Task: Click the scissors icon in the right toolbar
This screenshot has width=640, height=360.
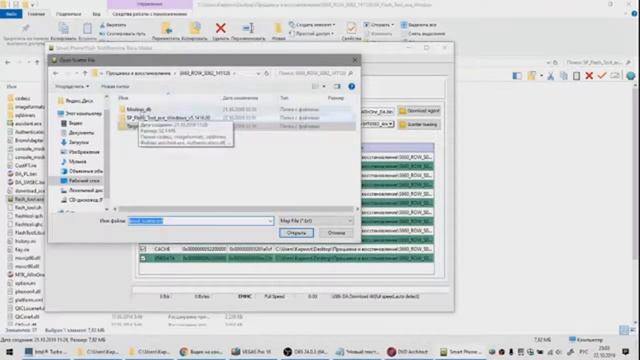Action: tap(551, 76)
